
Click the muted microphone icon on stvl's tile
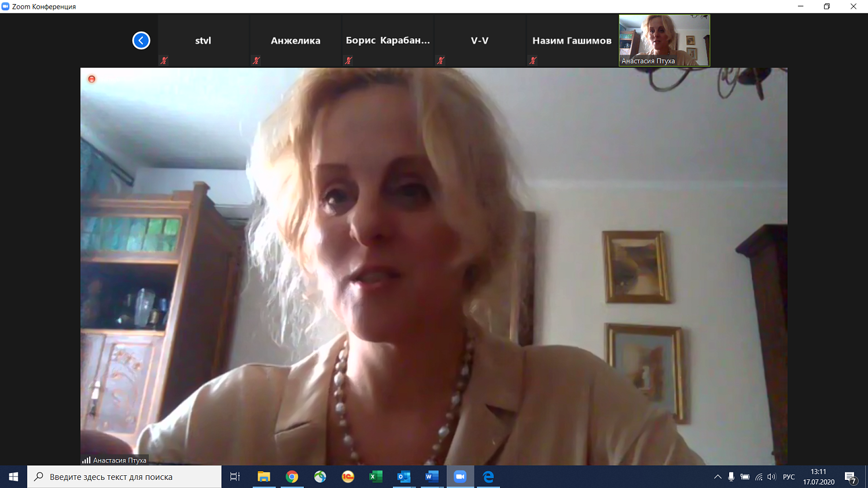(x=164, y=60)
